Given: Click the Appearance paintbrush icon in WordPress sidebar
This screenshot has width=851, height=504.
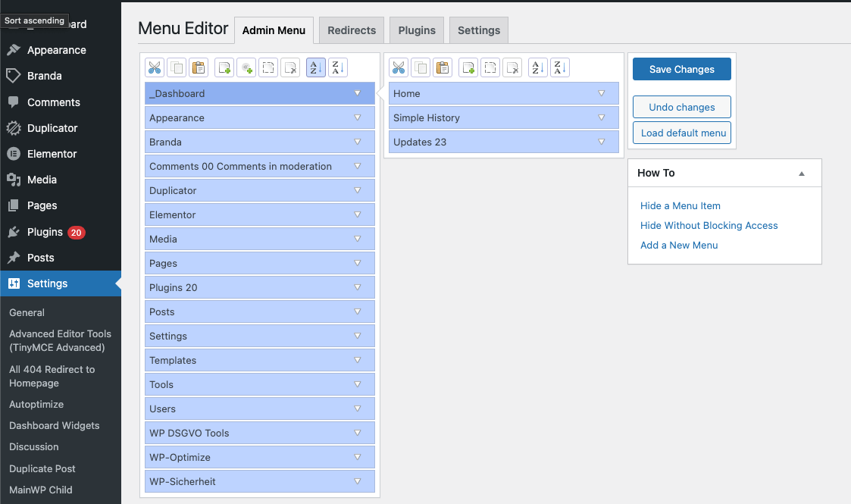Looking at the screenshot, I should pos(14,50).
